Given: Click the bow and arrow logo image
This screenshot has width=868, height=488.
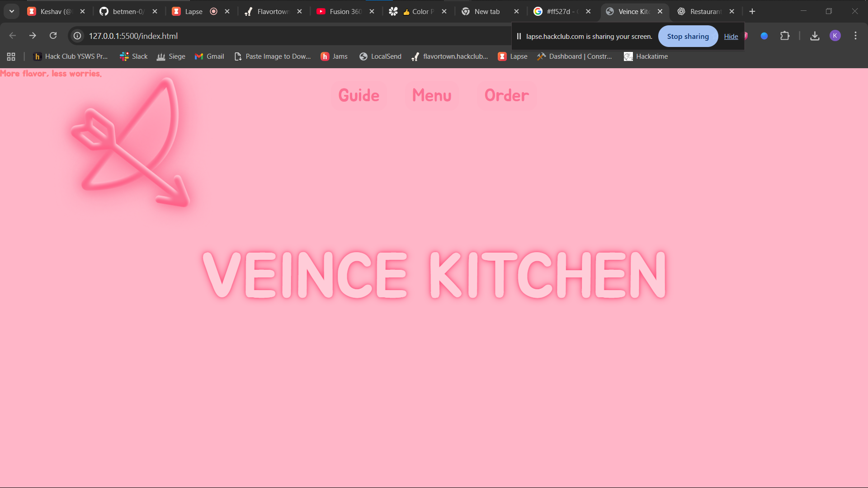Looking at the screenshot, I should pos(131,143).
